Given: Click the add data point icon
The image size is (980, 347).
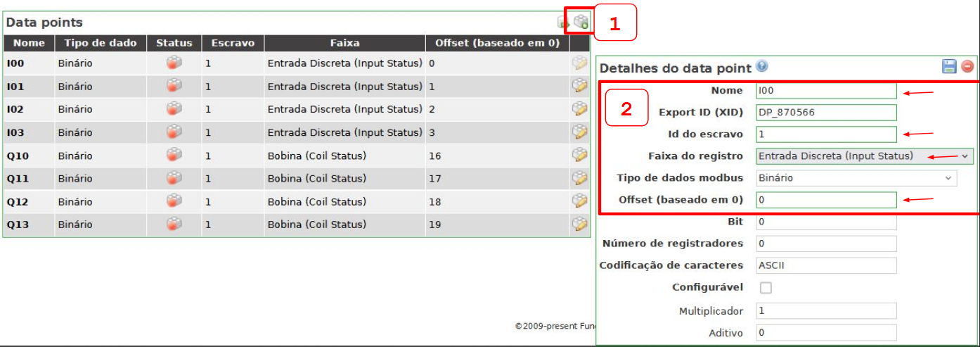Looking at the screenshot, I should click(x=581, y=23).
